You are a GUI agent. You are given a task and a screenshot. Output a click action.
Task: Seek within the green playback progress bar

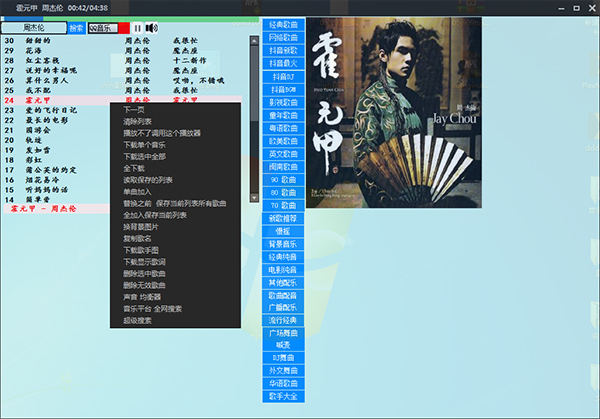pyautogui.click(x=130, y=19)
